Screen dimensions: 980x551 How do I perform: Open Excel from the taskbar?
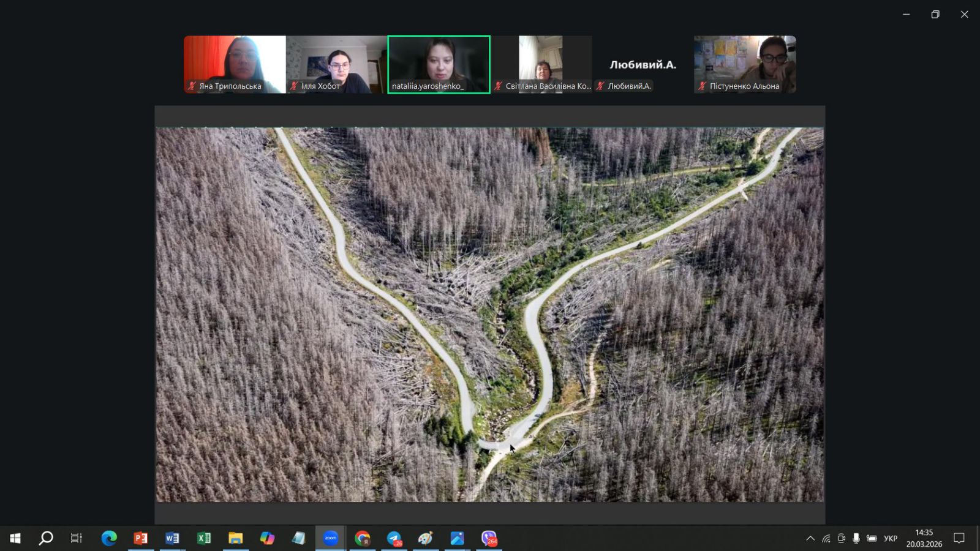[204, 538]
